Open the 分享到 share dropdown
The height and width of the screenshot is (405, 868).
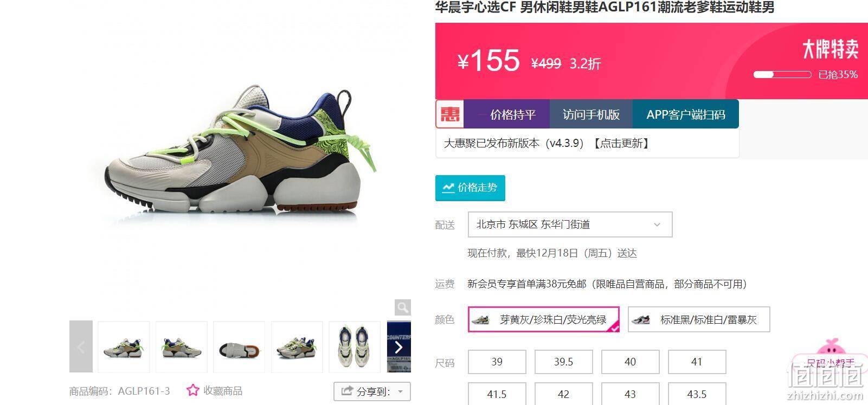click(x=372, y=391)
